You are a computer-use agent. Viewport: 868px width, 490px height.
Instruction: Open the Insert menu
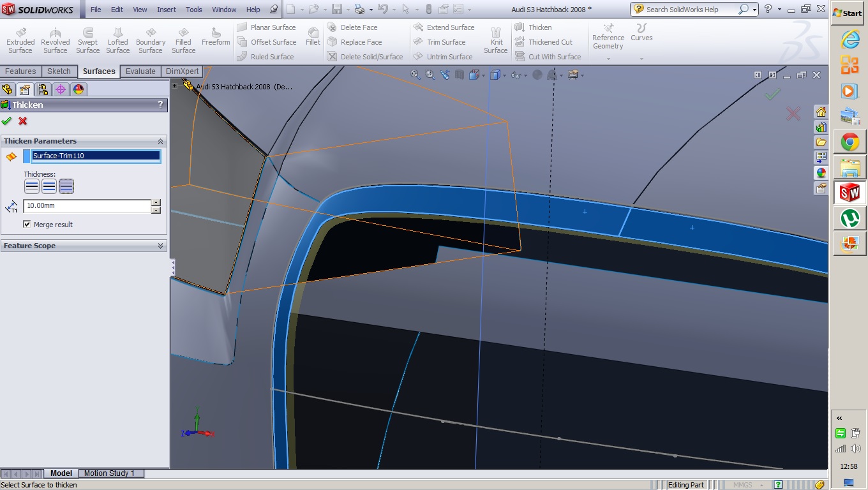point(167,10)
